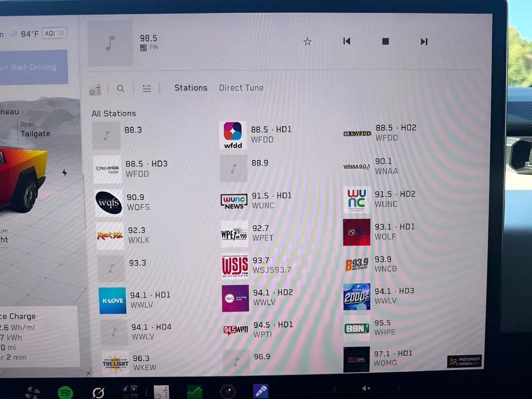Open climate fan controls in dock
The width and height of the screenshot is (532, 399).
point(33,393)
